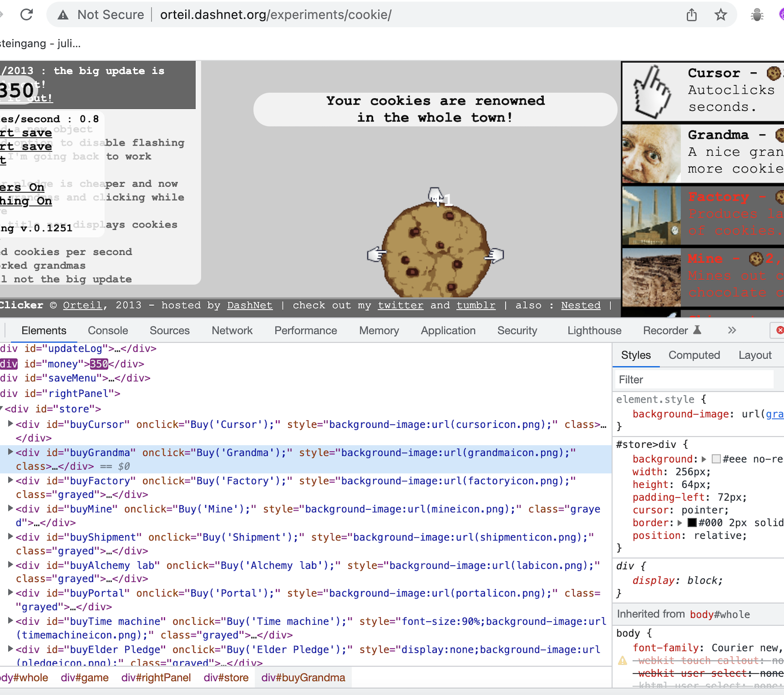784x695 pixels.
Task: Open the Memory tab
Action: tap(379, 330)
